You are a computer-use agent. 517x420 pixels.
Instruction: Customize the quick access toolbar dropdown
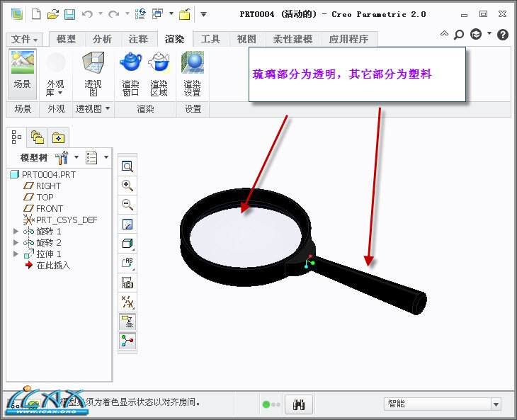tap(203, 14)
